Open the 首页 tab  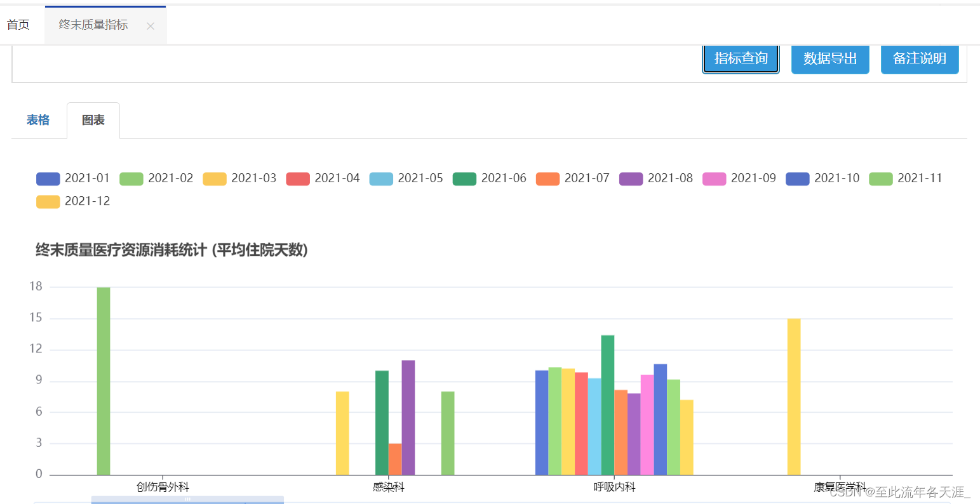pyautogui.click(x=18, y=25)
